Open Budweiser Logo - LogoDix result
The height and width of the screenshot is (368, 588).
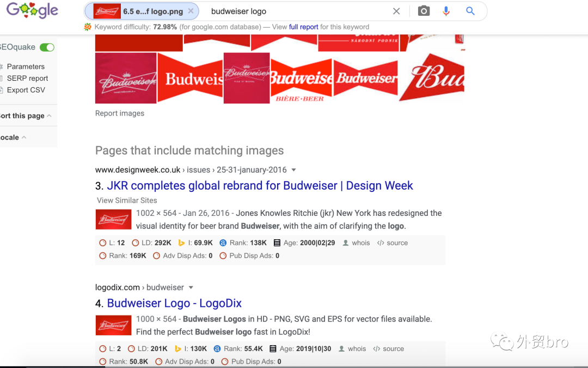[x=174, y=303]
